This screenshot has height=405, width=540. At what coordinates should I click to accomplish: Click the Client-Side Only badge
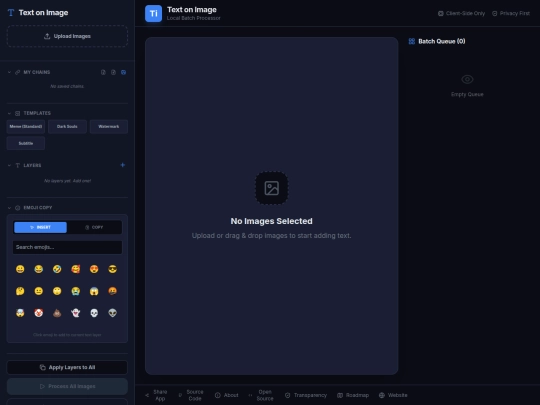point(461,13)
